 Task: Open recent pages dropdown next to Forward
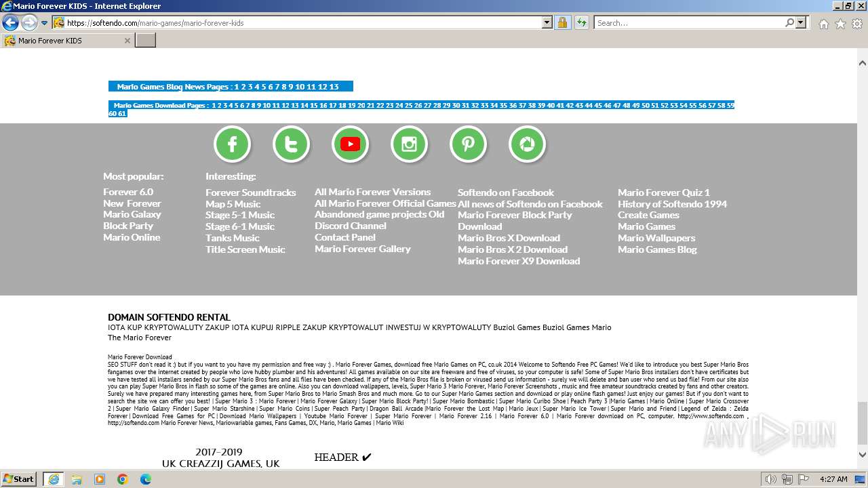(x=44, y=23)
